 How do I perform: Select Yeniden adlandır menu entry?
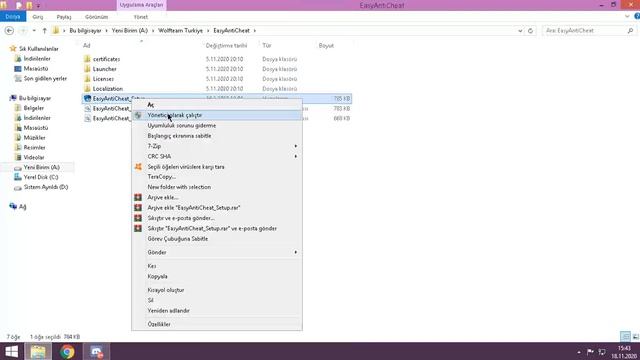[x=217, y=311]
